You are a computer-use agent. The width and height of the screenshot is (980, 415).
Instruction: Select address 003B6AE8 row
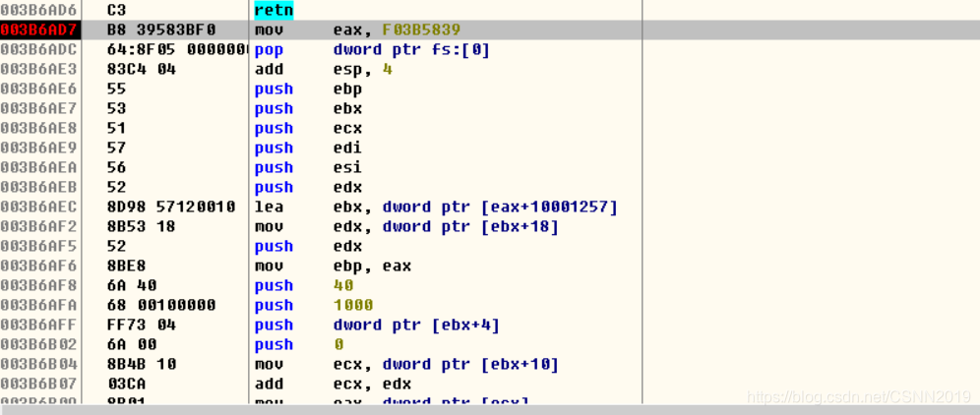click(x=40, y=128)
